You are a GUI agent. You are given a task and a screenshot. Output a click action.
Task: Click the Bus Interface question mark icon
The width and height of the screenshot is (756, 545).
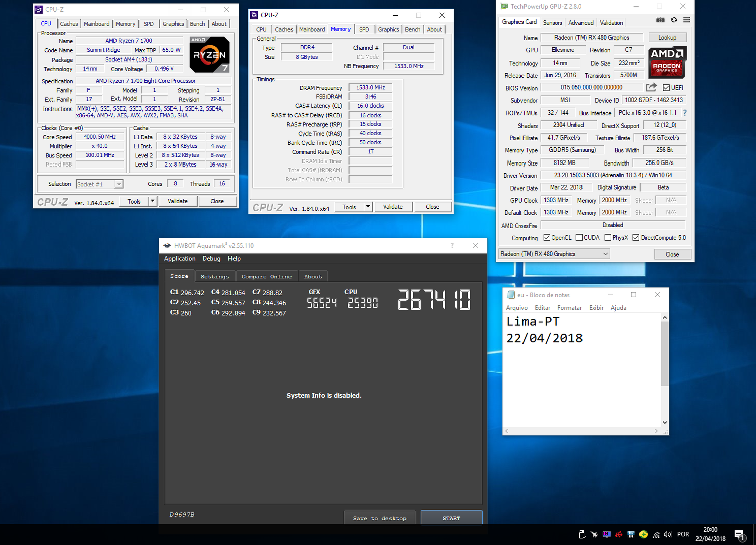(x=685, y=113)
